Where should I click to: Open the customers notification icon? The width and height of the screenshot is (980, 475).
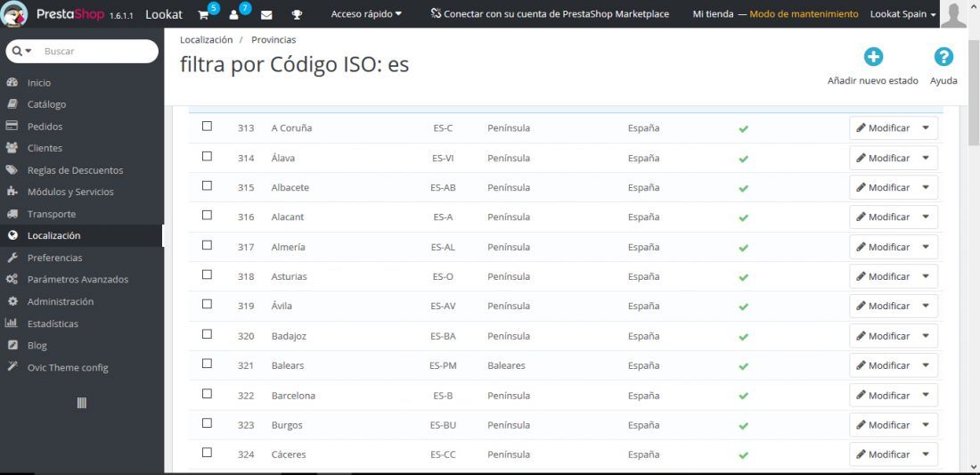tap(233, 14)
